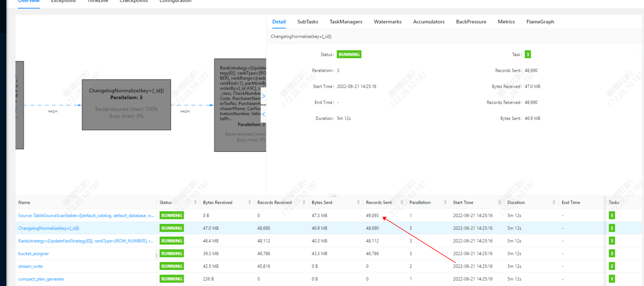The image size is (644, 286).
Task: Open the TaskManagers tab
Action: pos(346,22)
